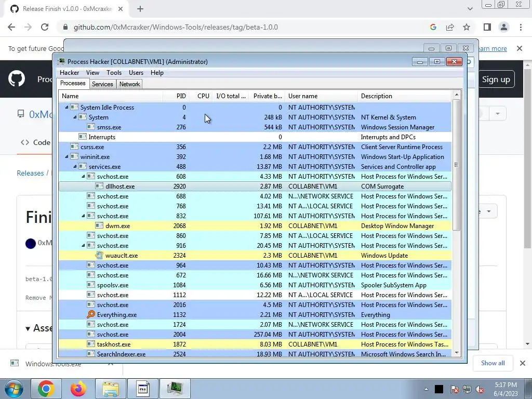Click the wuauclt.exe Windows Update icon
The image size is (532, 399).
[99, 256]
